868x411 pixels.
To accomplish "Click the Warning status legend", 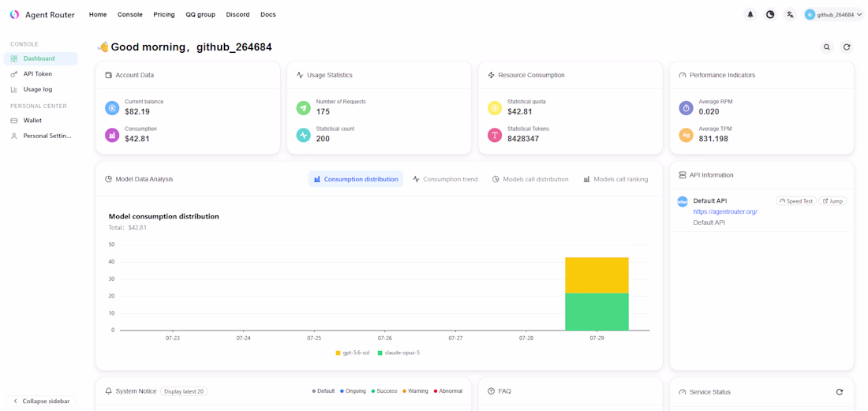I will (415, 391).
